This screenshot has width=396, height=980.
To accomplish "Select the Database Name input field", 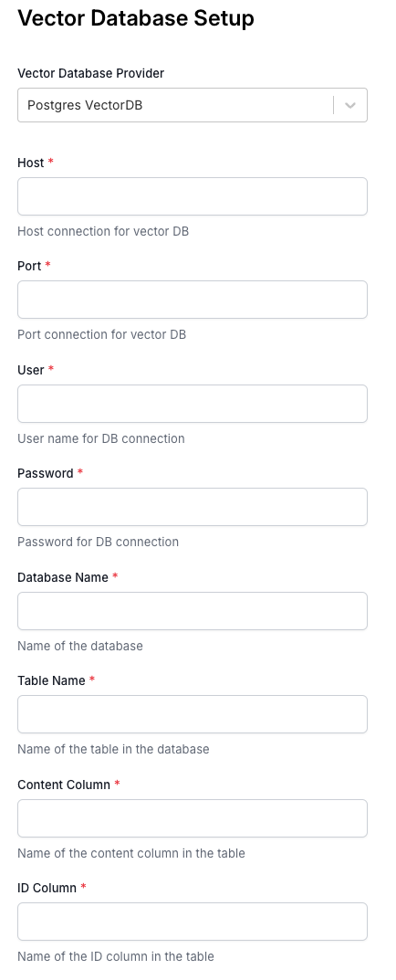I will click(x=193, y=611).
